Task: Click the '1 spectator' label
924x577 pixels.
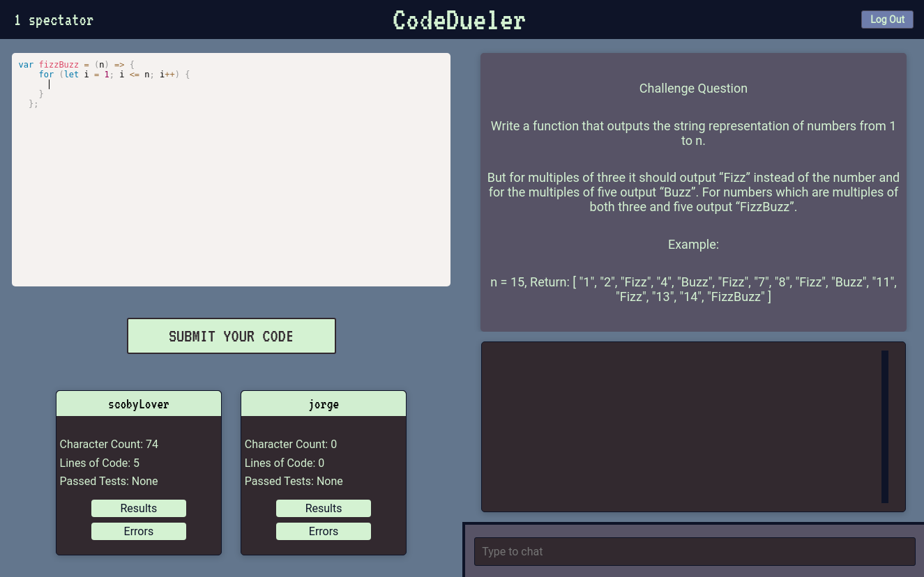Action: [x=54, y=20]
